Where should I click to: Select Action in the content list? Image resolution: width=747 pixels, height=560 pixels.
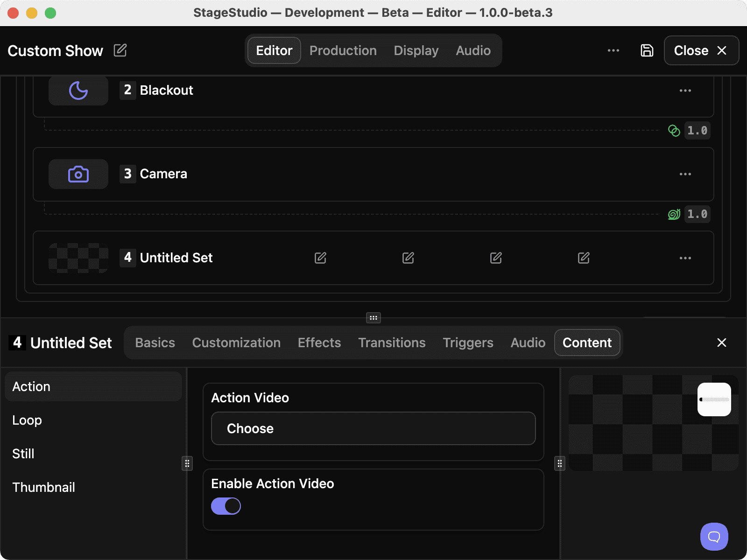[x=93, y=386]
